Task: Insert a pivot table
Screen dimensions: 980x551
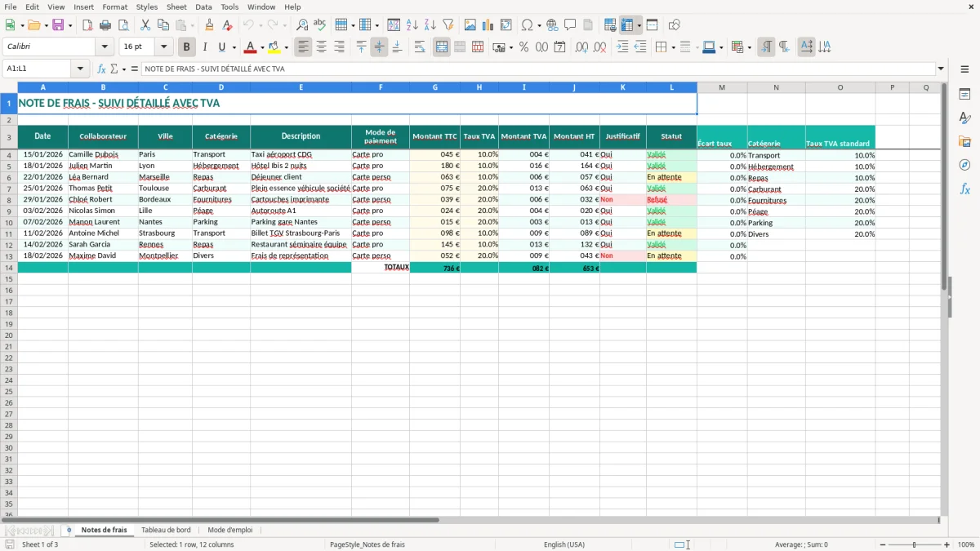Action: 506,25
